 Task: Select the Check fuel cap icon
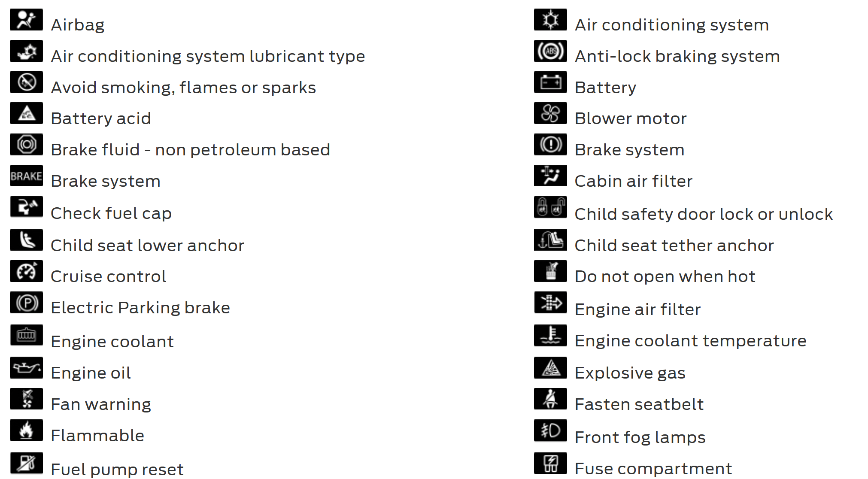[x=26, y=207]
